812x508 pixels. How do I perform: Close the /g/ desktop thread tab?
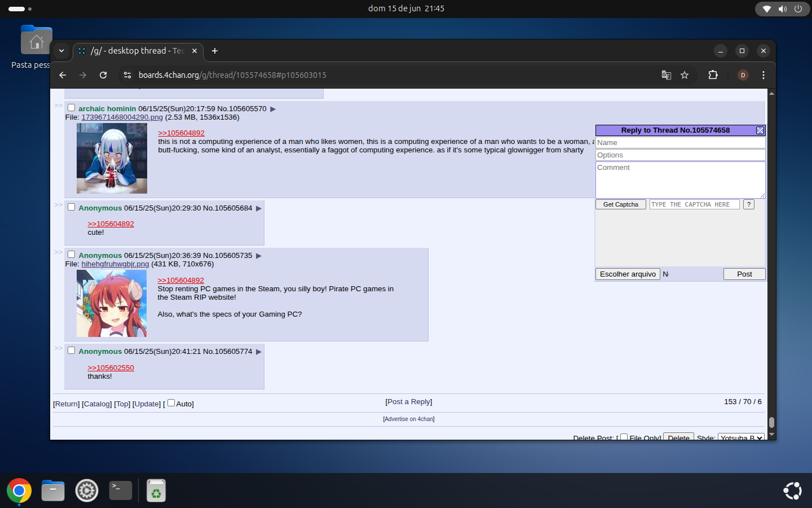pyautogui.click(x=195, y=51)
